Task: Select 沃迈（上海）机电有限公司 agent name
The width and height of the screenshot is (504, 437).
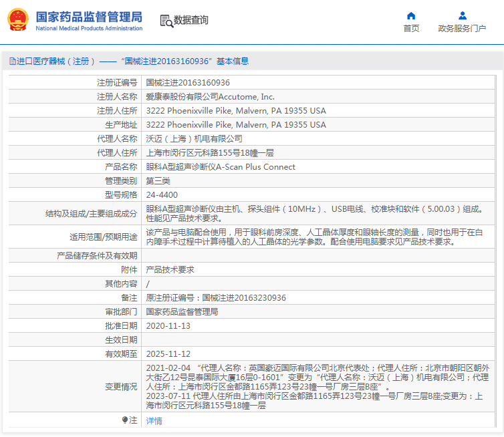Action: (194, 139)
